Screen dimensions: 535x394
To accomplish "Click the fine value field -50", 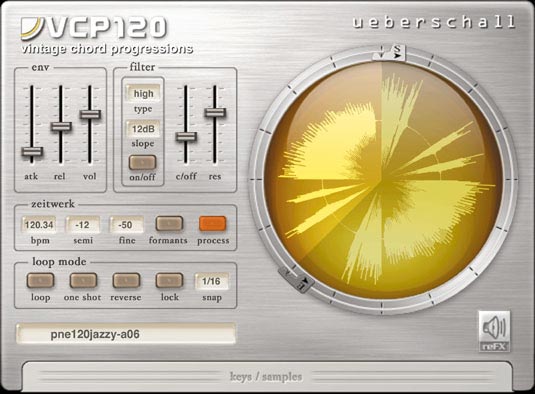I will (x=126, y=225).
